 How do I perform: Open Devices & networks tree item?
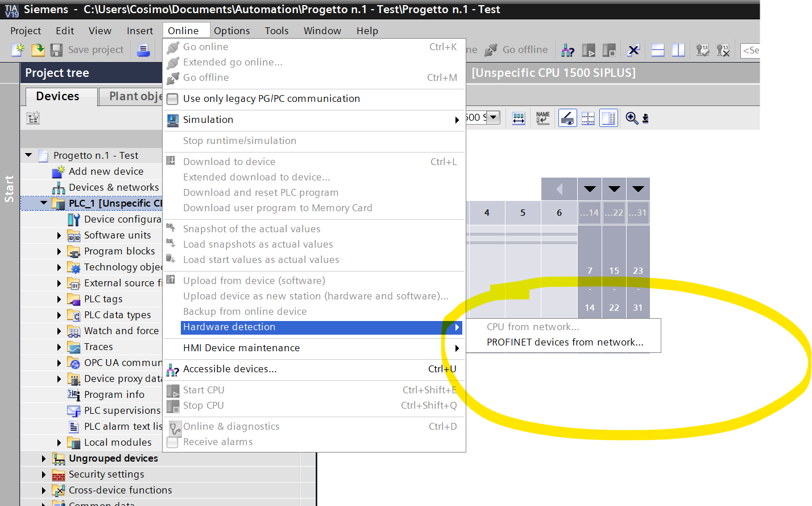pos(114,187)
